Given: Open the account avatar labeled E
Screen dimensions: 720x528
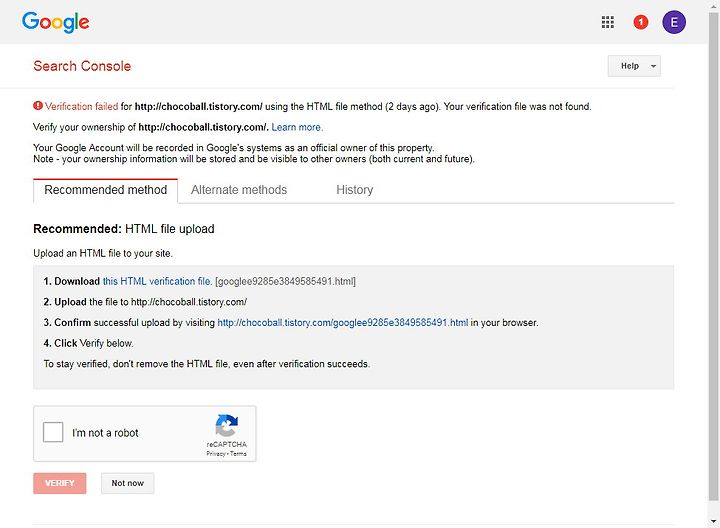Looking at the screenshot, I should coord(674,22).
